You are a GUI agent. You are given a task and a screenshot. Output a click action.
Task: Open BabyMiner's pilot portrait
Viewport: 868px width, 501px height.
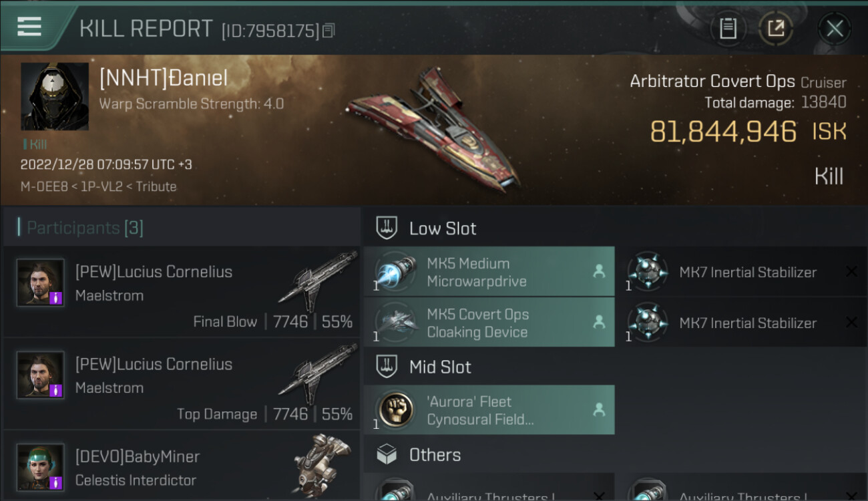pyautogui.click(x=41, y=467)
